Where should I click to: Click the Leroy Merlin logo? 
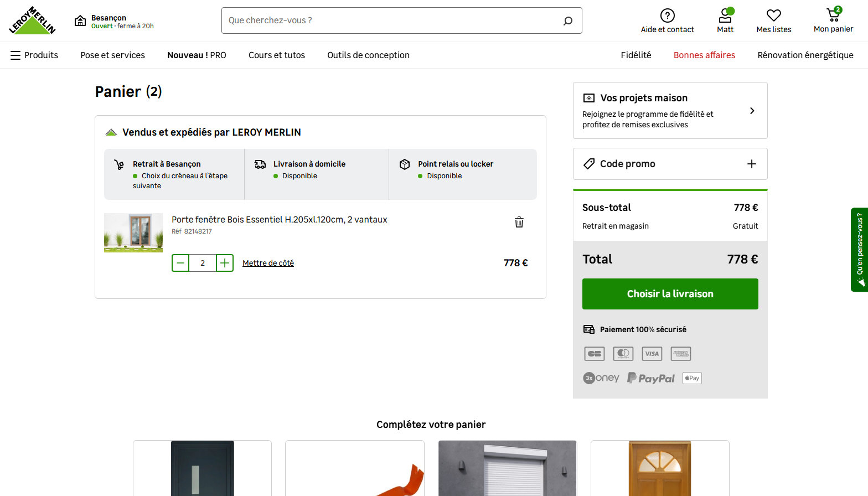pyautogui.click(x=32, y=21)
